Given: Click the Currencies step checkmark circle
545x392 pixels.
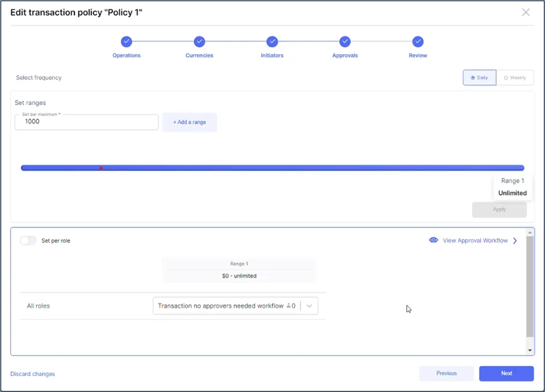Looking at the screenshot, I should [199, 42].
